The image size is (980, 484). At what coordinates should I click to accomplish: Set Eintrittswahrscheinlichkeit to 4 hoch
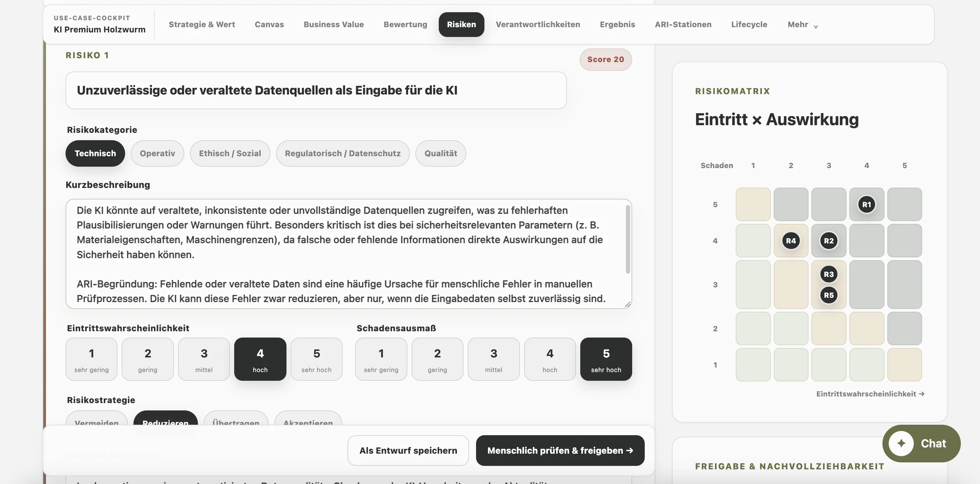pyautogui.click(x=260, y=359)
